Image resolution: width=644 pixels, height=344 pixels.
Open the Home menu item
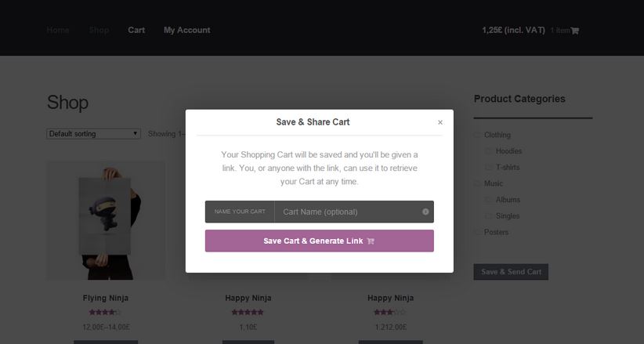coord(57,30)
